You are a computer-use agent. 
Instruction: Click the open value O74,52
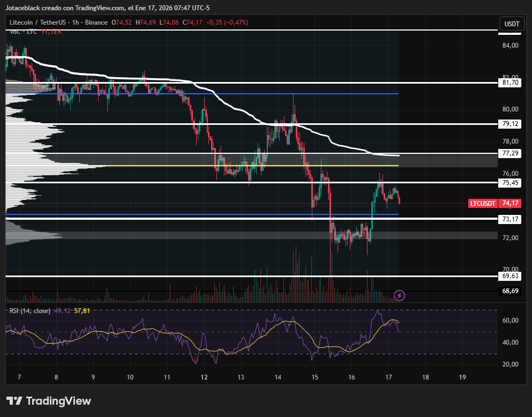(x=122, y=23)
